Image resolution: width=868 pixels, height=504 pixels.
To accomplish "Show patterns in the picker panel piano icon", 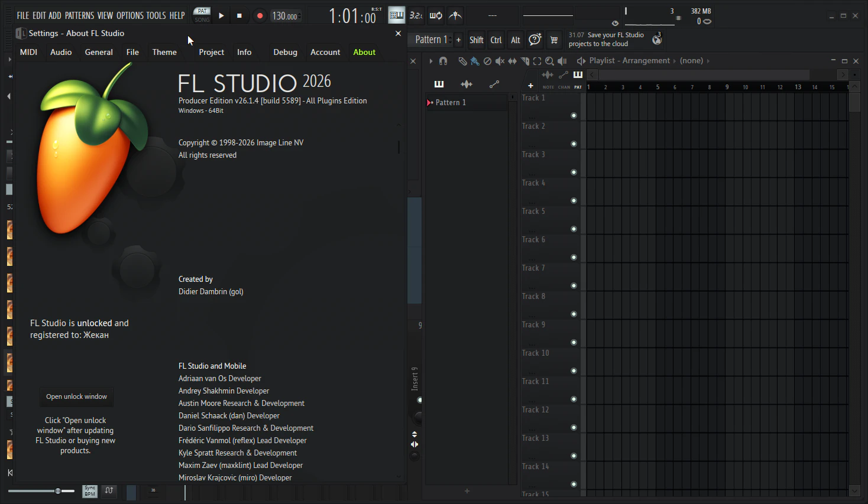I will [x=439, y=84].
